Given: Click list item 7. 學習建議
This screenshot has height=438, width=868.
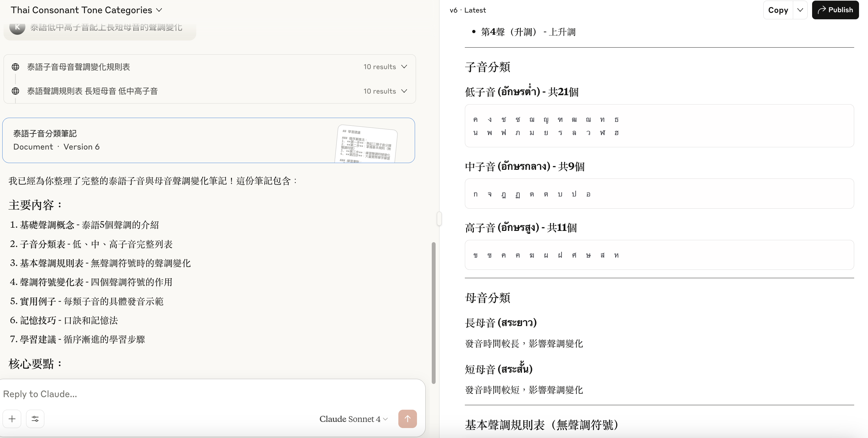Looking at the screenshot, I should pyautogui.click(x=77, y=339).
